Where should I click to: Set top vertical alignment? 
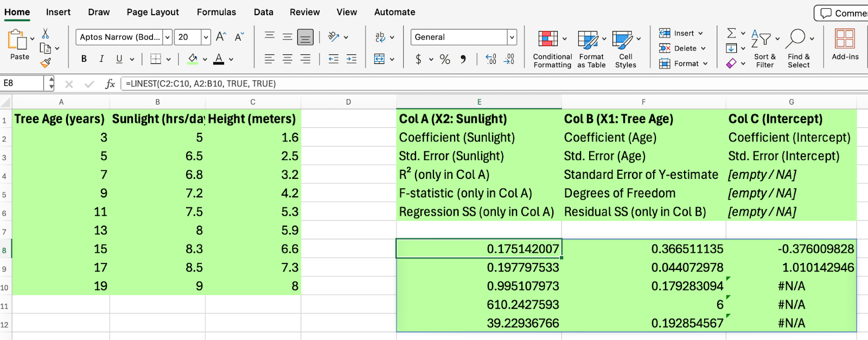coord(269,37)
